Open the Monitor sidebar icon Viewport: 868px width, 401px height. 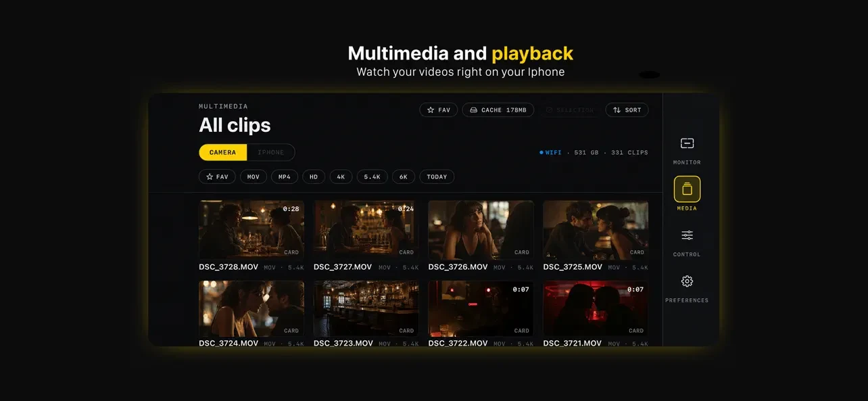(x=687, y=143)
